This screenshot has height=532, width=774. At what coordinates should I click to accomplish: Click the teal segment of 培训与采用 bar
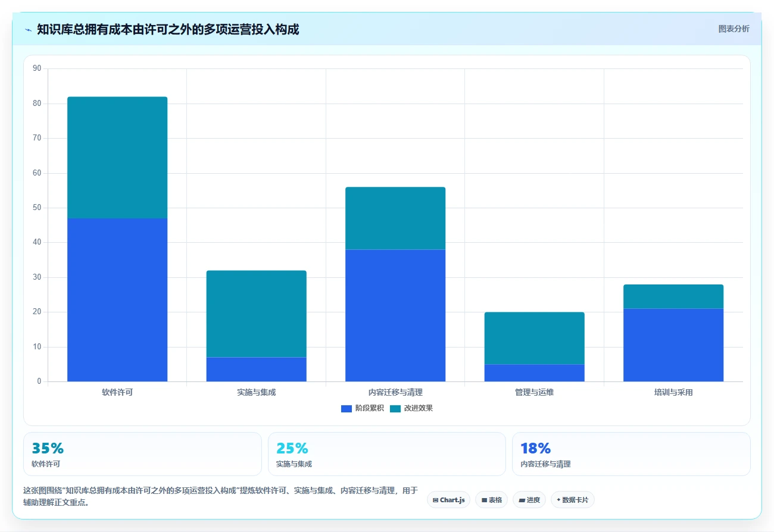pos(673,296)
